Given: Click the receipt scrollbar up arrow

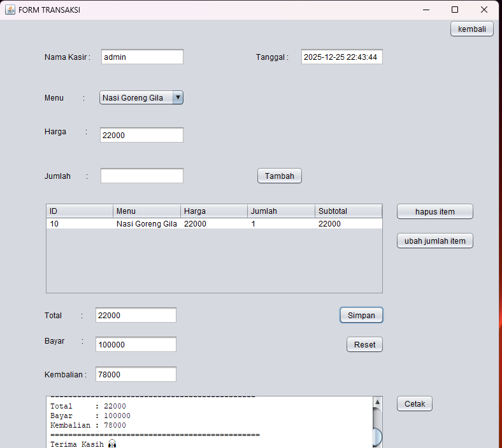Looking at the screenshot, I should click(376, 402).
